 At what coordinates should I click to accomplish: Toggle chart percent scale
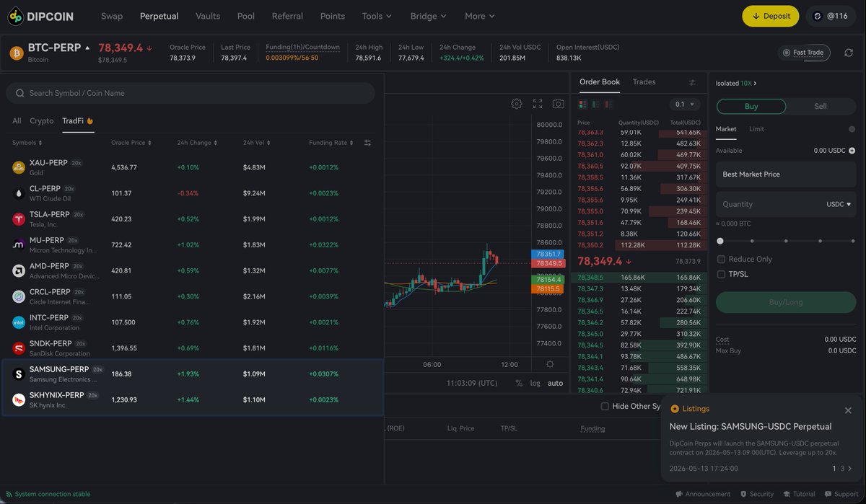click(519, 383)
